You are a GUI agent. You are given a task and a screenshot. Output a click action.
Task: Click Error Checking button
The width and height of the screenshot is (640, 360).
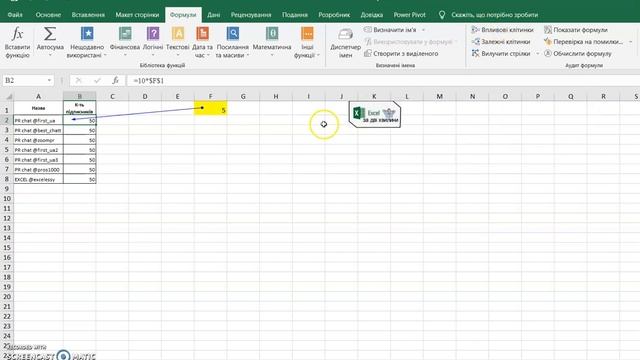(584, 42)
